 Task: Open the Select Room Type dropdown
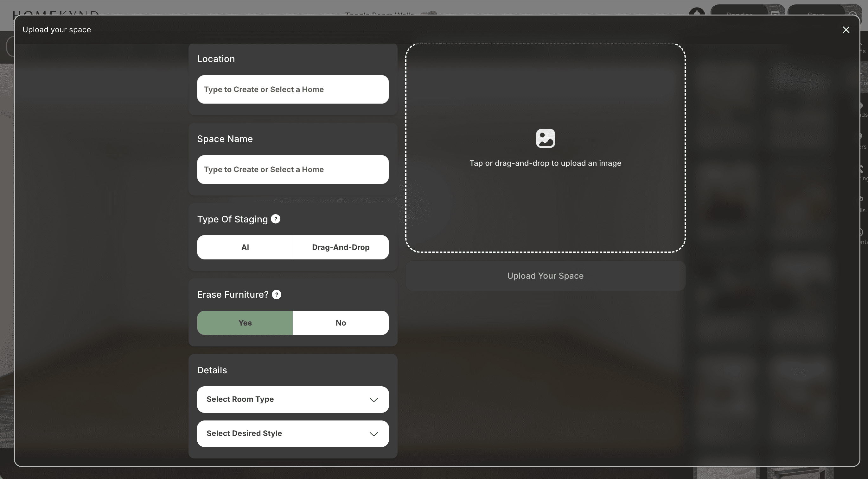292,399
